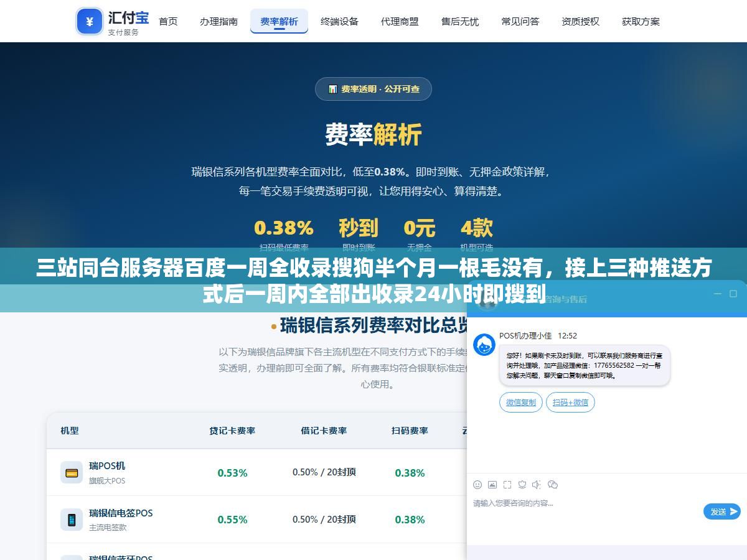Open the 首页 navigation item

(168, 21)
